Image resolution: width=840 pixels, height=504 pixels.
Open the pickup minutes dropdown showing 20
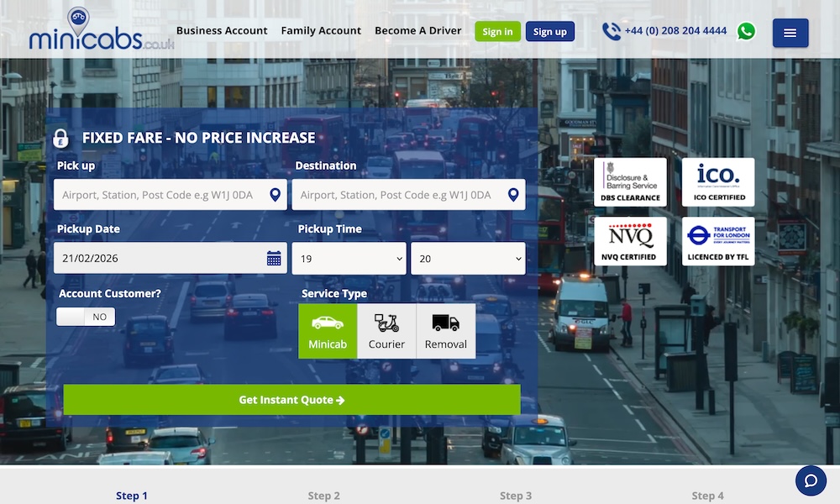point(468,258)
